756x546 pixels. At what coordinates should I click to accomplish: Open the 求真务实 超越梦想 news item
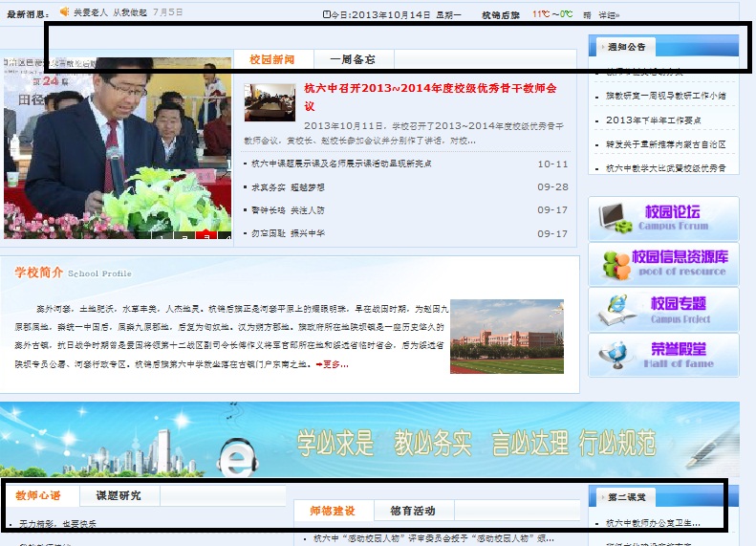point(289,187)
